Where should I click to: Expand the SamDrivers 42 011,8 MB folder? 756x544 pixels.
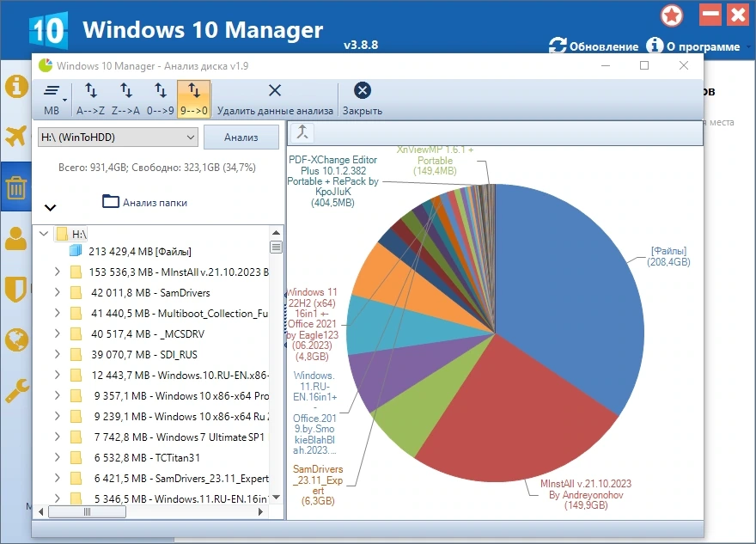click(x=57, y=292)
